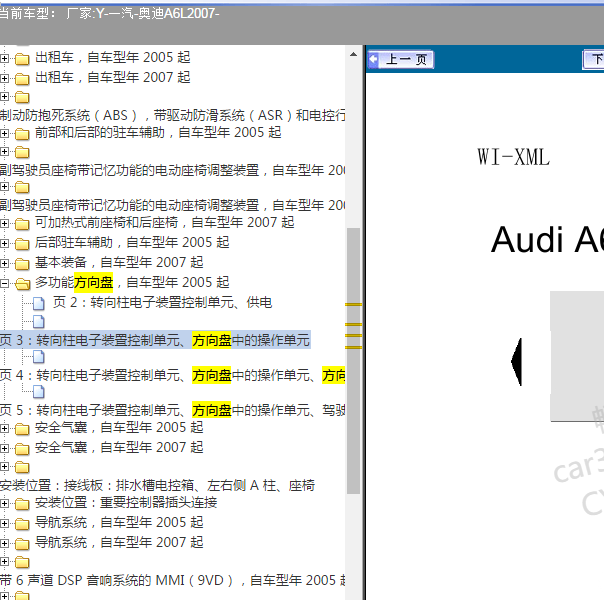Click folder icon of 出租车 2007
This screenshot has height=600, width=604.
(22, 79)
